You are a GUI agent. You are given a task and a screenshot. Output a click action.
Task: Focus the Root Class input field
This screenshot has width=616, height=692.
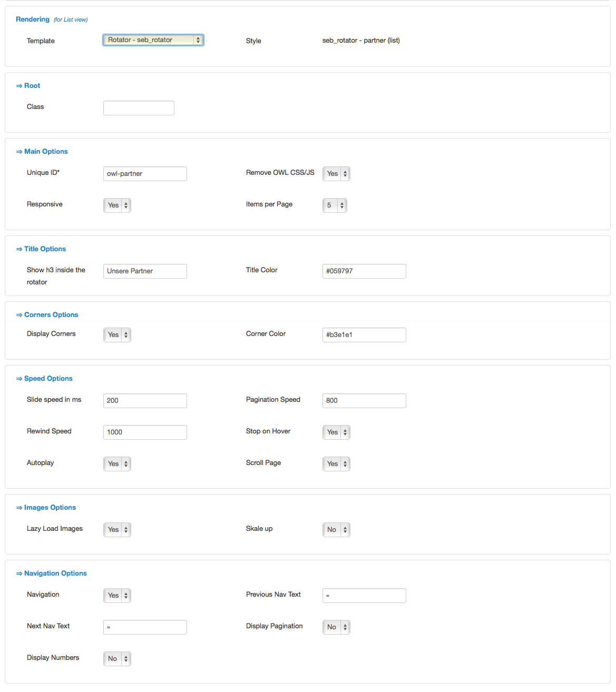(139, 108)
